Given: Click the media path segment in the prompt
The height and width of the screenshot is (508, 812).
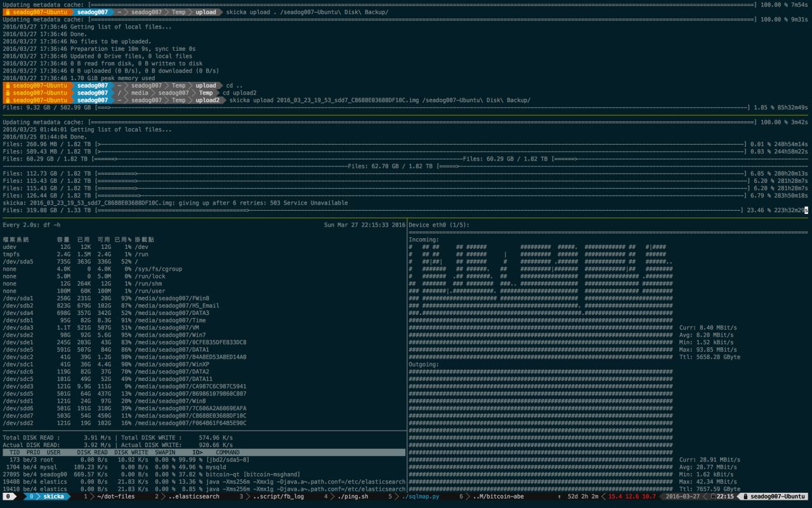Looking at the screenshot, I should (140, 93).
